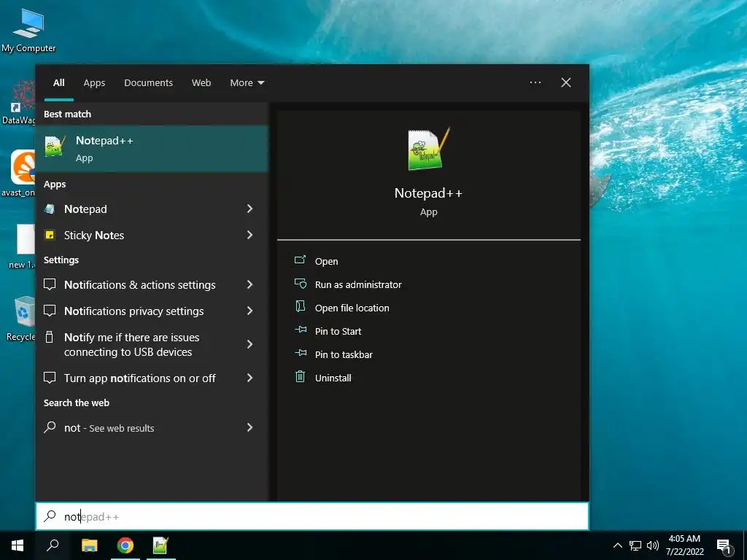Open search options ellipsis menu
The height and width of the screenshot is (560, 747).
[535, 82]
